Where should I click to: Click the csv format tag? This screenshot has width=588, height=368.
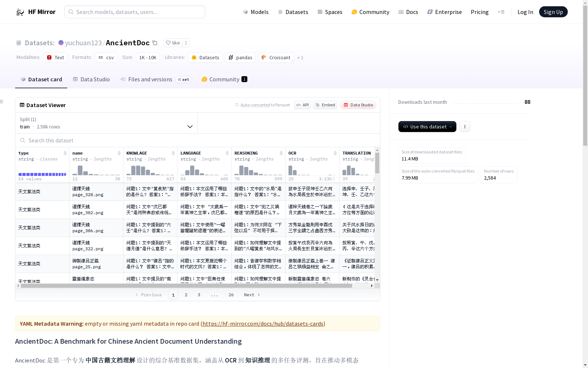point(106,57)
